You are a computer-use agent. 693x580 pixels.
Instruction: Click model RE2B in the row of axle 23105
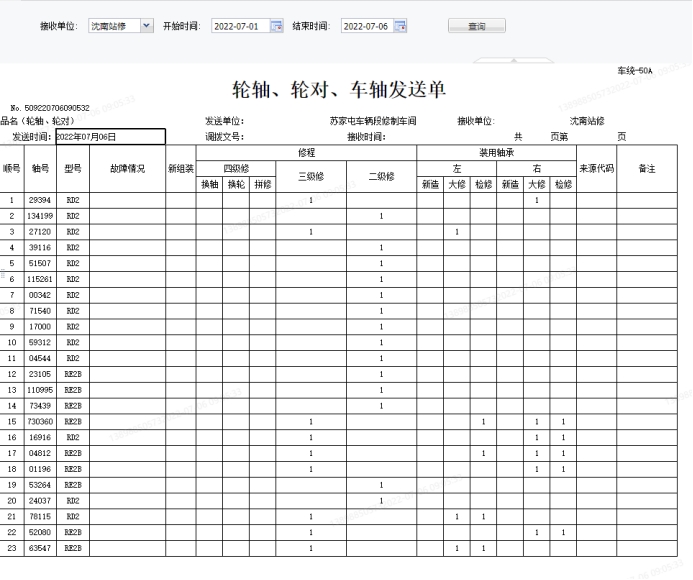[73, 374]
